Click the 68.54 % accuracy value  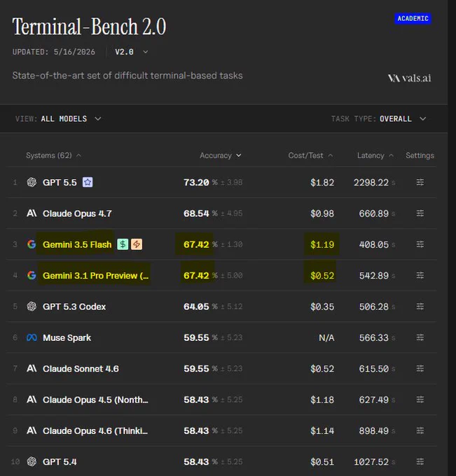[200, 213]
